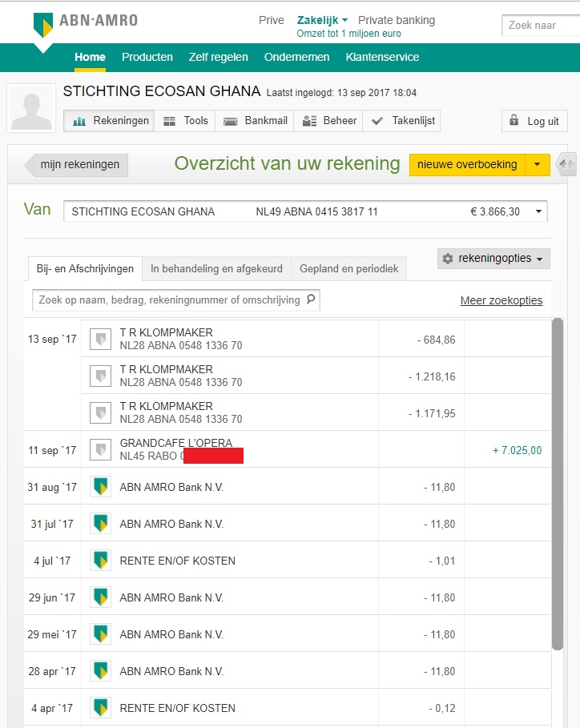The image size is (580, 728).
Task: Click the - 1.218,16 amount
Action: pos(432,376)
